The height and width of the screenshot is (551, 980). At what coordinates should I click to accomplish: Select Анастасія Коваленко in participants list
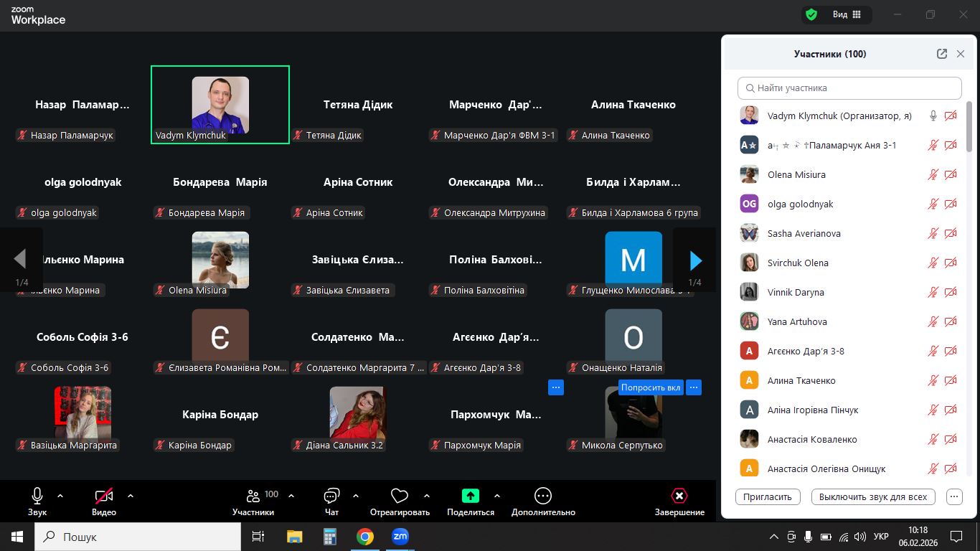coord(849,439)
